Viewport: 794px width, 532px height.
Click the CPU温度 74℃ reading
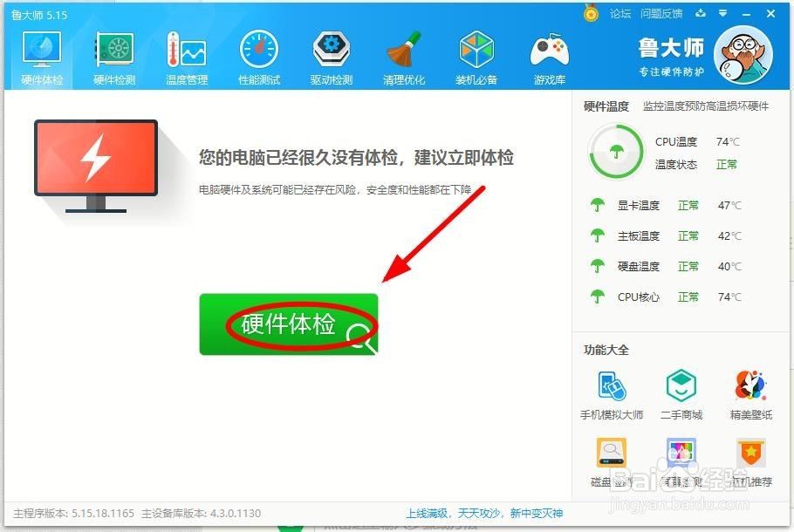697,142
